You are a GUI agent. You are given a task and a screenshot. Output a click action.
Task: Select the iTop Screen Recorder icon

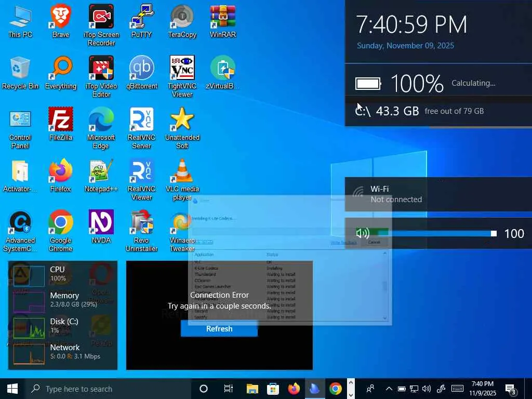(101, 25)
